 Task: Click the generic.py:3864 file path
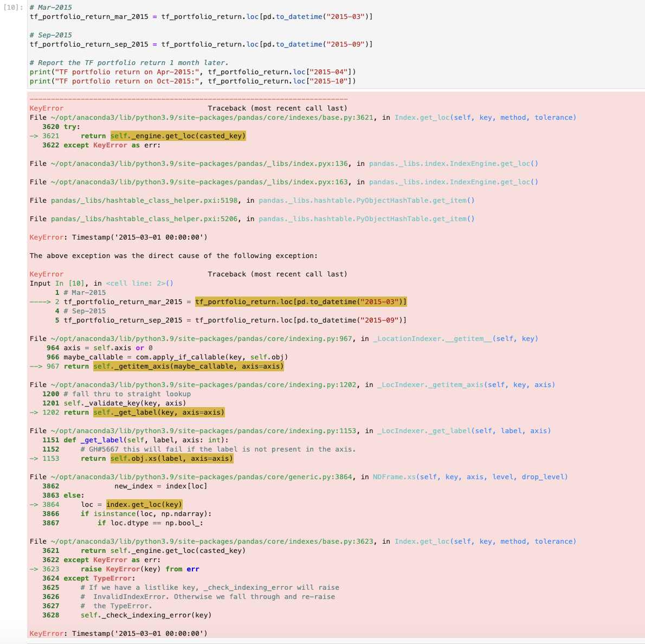coord(201,477)
